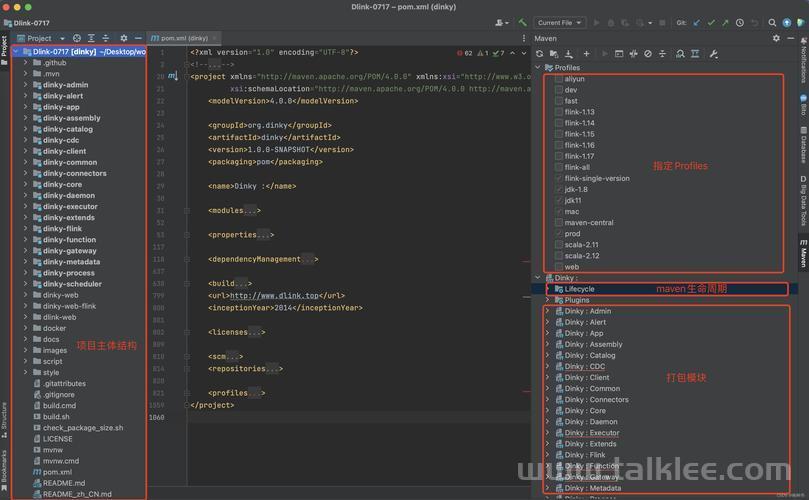The image size is (809, 500).
Task: Click the 62 errors inspection indicator
Action: click(464, 53)
